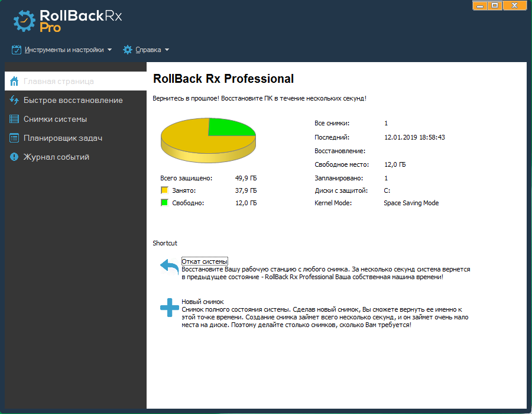Image resolution: width=532 pixels, height=414 pixels.
Task: Click the lightning icon of Быстрое восстановление
Action: (x=13, y=99)
